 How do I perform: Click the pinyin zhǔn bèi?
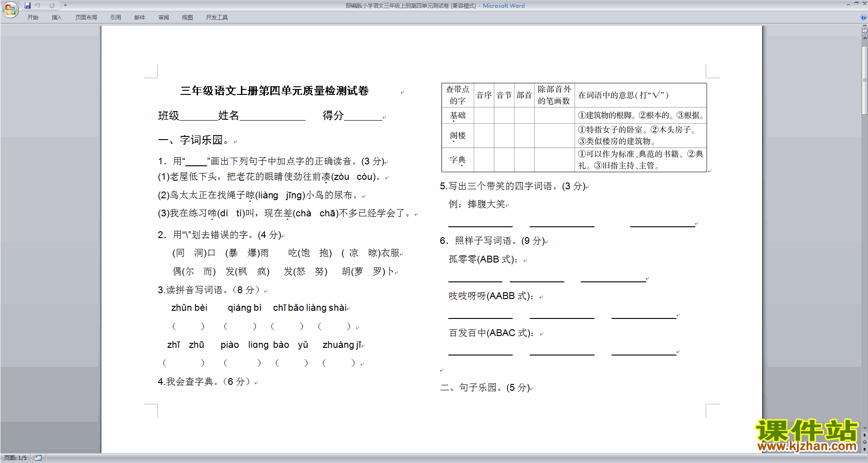tap(189, 308)
